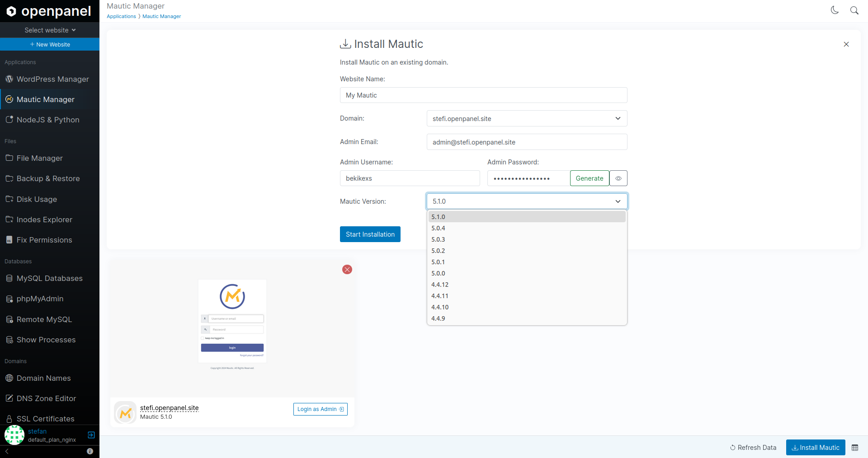Open File Manager menu item
868x458 pixels.
pos(50,158)
